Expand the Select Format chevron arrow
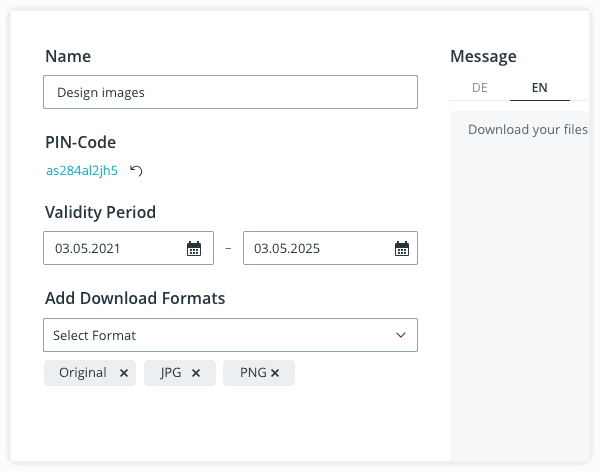This screenshot has width=600, height=472. coord(401,335)
